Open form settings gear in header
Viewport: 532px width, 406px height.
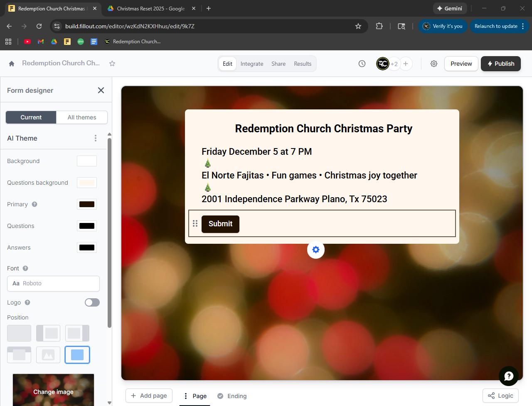[434, 64]
